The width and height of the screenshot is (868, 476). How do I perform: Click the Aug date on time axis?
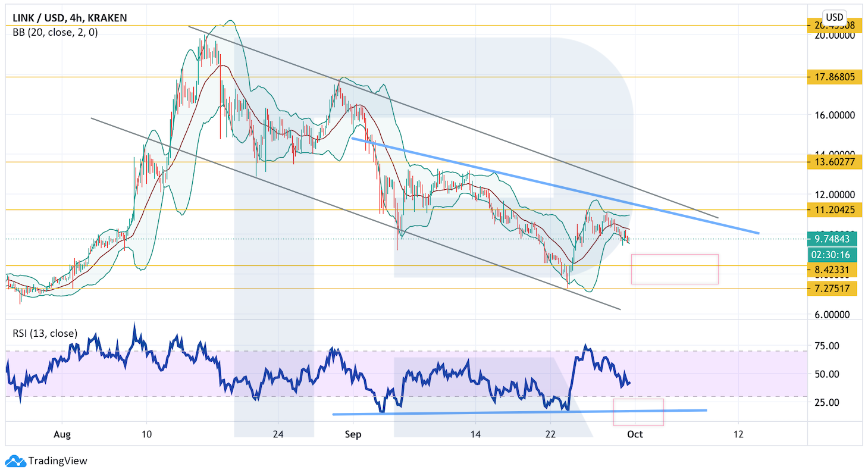62,434
